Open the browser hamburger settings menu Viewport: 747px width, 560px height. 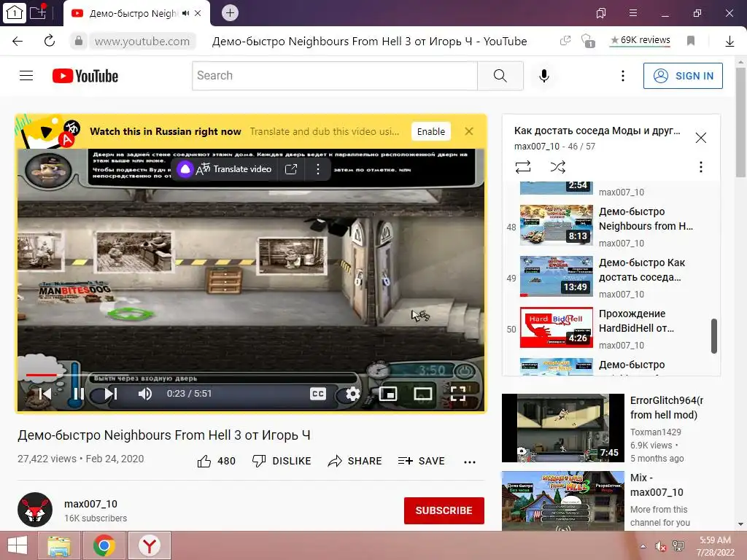(632, 13)
